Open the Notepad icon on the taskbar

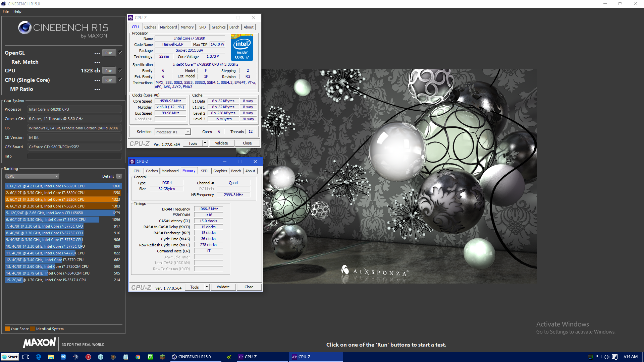125,357
